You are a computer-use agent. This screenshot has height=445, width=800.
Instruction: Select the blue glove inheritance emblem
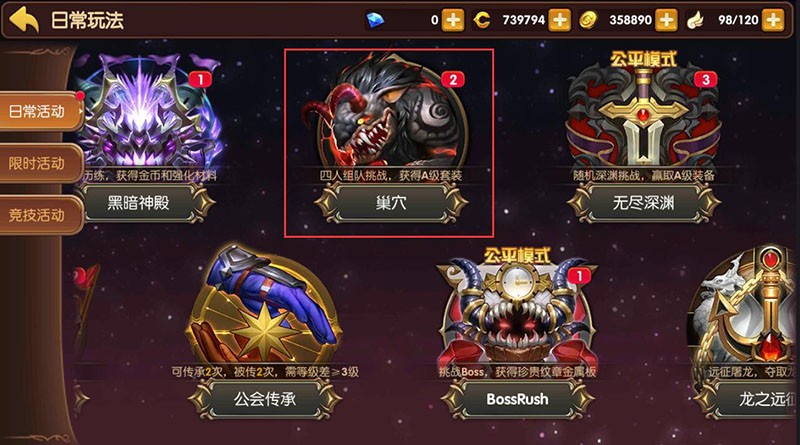(265, 306)
